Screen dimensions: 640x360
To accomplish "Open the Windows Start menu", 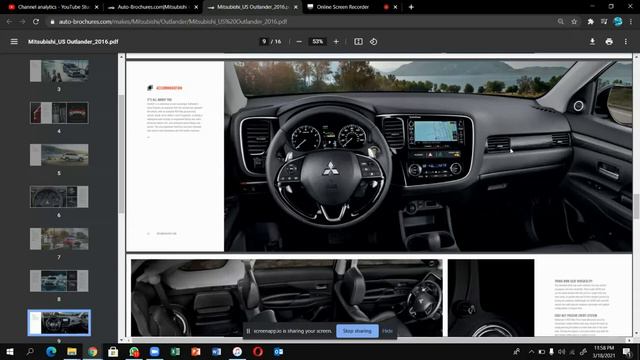I will point(10,351).
